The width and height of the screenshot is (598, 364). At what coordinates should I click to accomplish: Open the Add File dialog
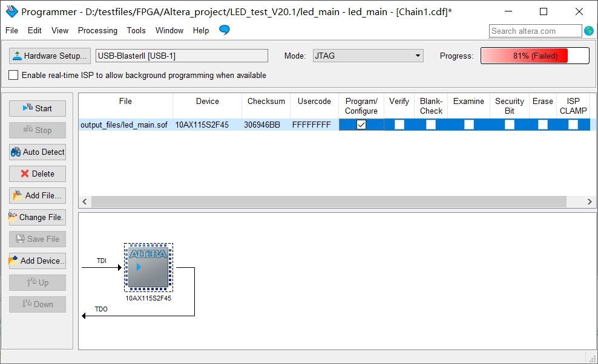point(38,195)
